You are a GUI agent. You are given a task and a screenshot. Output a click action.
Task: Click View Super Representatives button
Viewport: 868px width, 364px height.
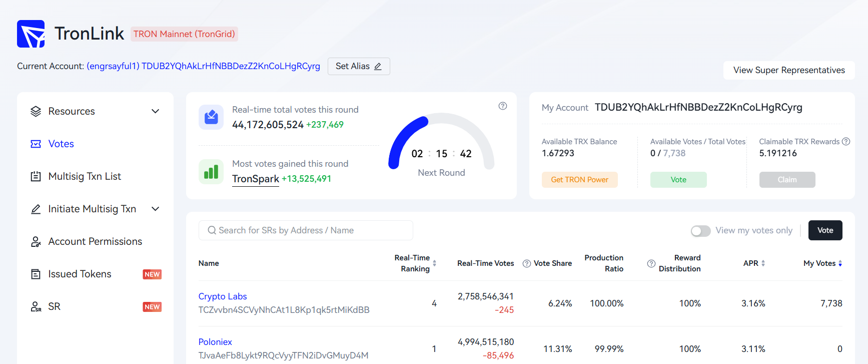pos(789,70)
